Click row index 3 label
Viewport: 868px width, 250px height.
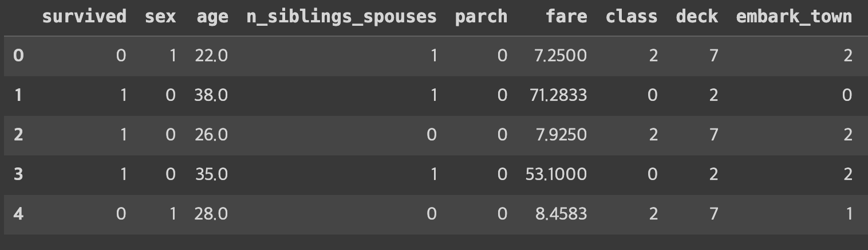click(18, 174)
